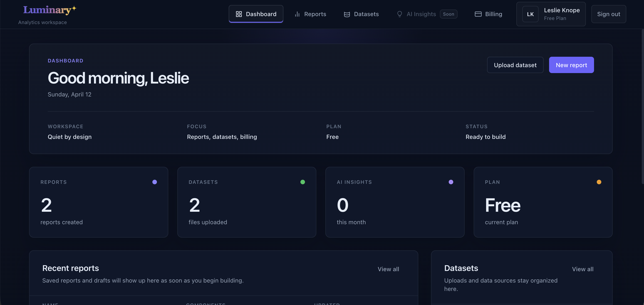Select the Dashboard grid icon
The image size is (644, 305).
239,14
